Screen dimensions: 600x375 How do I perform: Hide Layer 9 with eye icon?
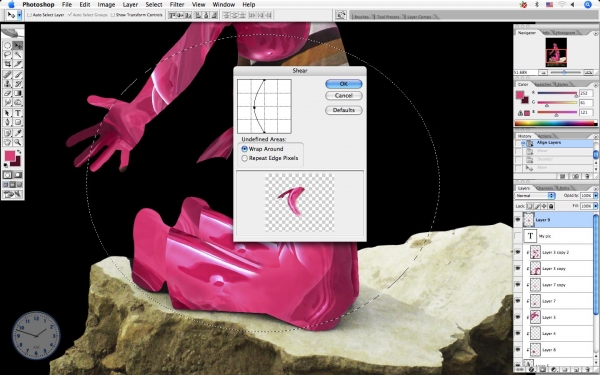[518, 220]
